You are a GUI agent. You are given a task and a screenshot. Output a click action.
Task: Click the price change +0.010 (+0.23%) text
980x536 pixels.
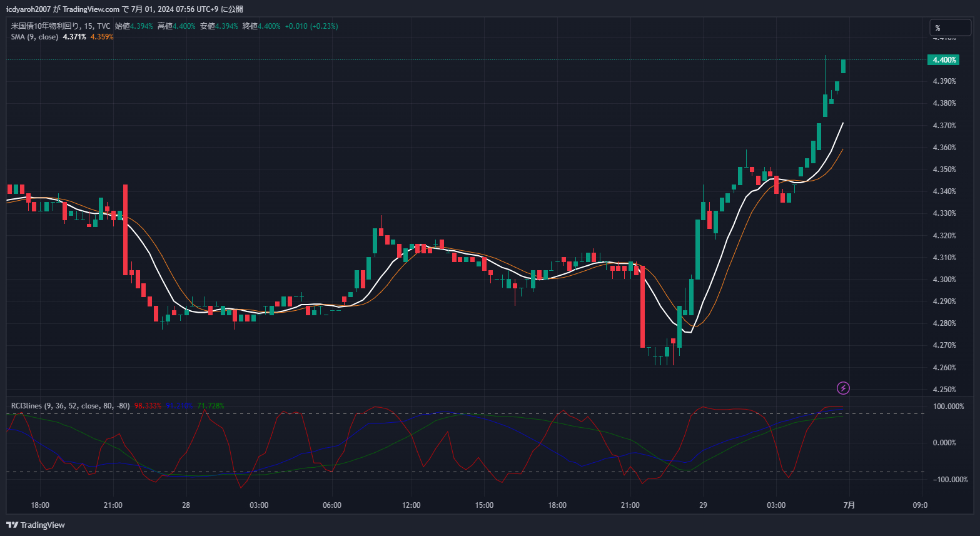(311, 26)
